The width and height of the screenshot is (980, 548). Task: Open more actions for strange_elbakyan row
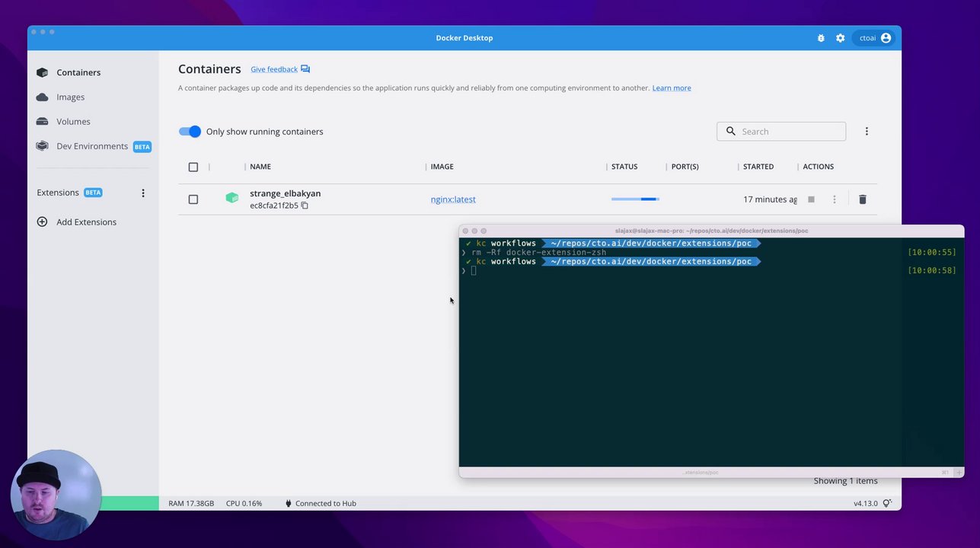click(x=835, y=199)
